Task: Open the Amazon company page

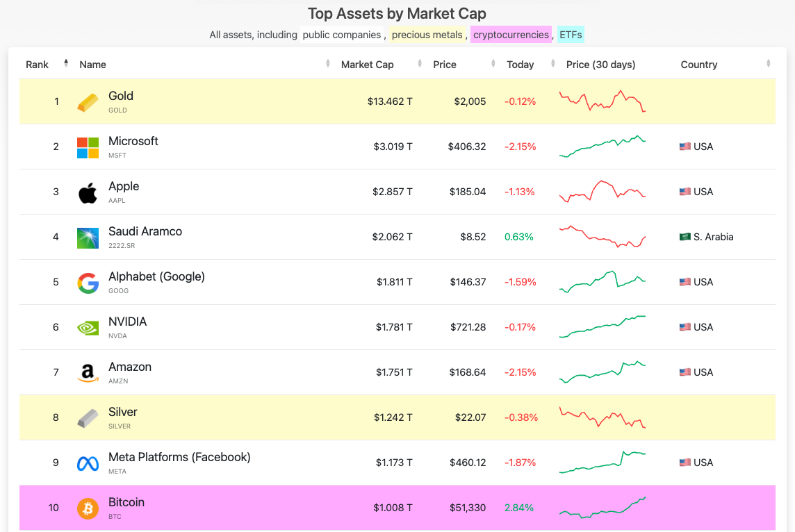Action: 130,366
